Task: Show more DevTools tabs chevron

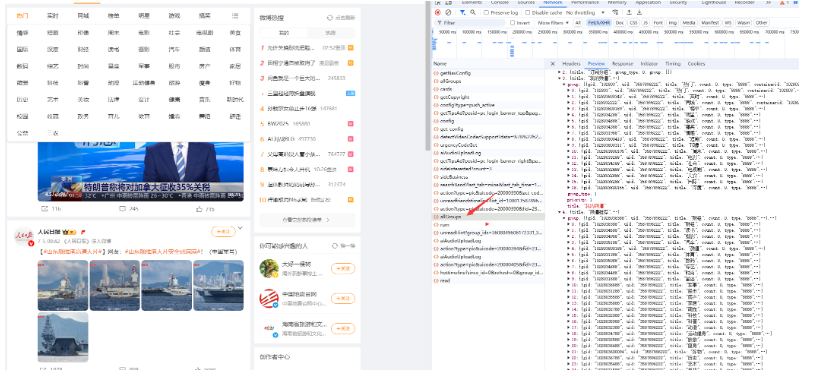Action: 769,3
